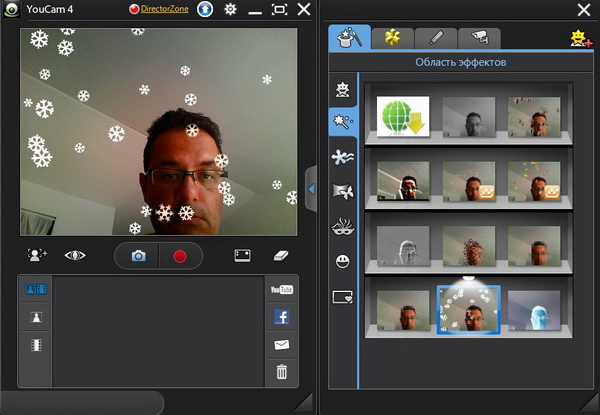
Task: Delete media with the trash icon
Action: coord(281,372)
